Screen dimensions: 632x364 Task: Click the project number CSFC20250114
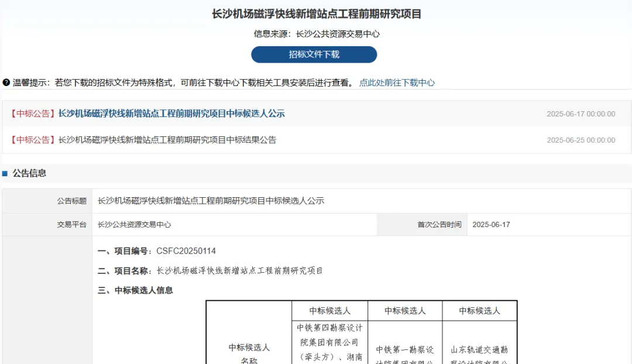click(x=186, y=251)
